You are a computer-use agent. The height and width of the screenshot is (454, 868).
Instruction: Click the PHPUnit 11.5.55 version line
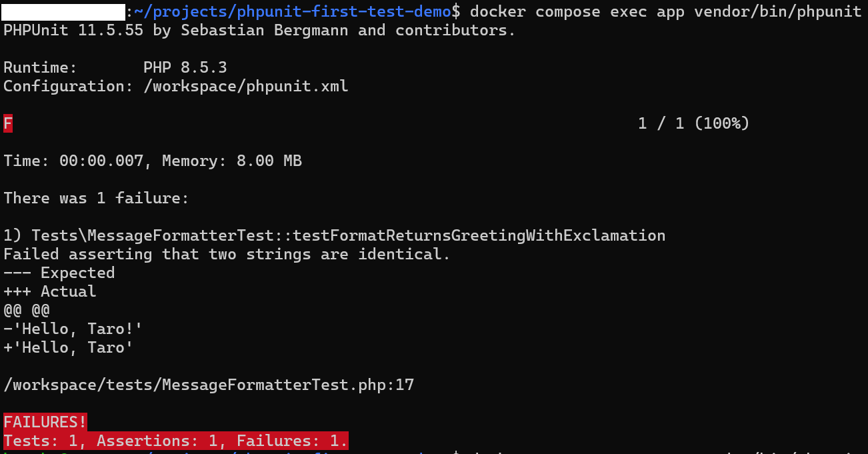(259, 30)
